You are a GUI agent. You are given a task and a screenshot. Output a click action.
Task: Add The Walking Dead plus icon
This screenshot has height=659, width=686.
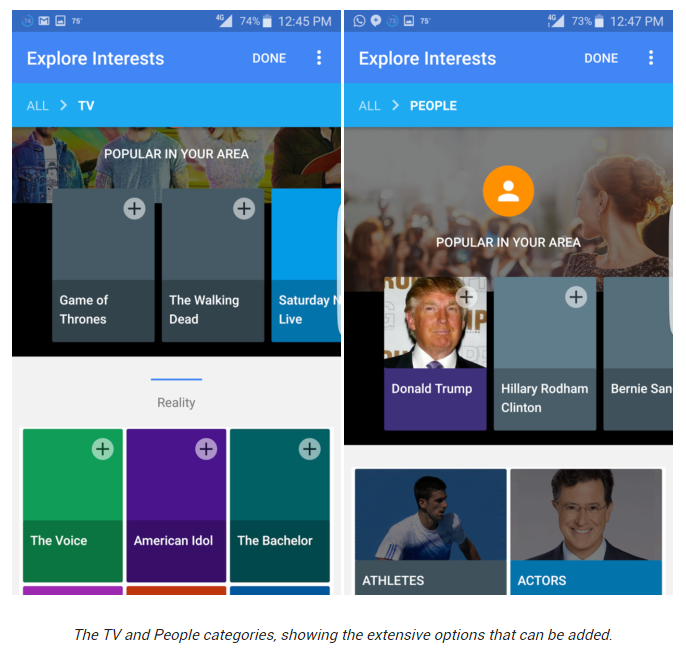pos(244,208)
